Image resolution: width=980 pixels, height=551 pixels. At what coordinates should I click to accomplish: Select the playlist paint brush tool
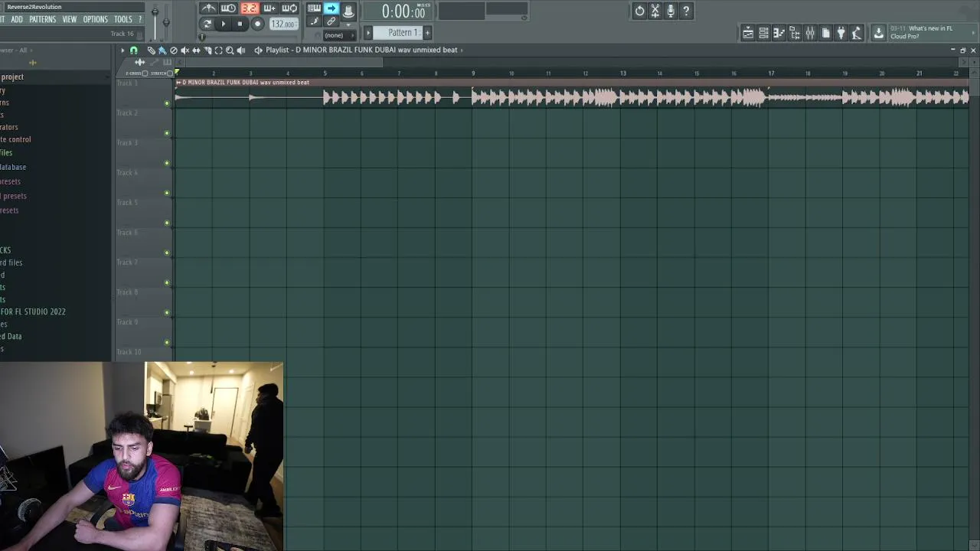(x=162, y=51)
